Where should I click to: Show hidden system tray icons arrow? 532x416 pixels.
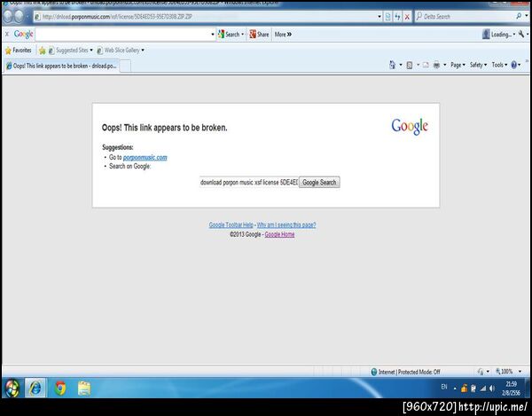point(455,389)
